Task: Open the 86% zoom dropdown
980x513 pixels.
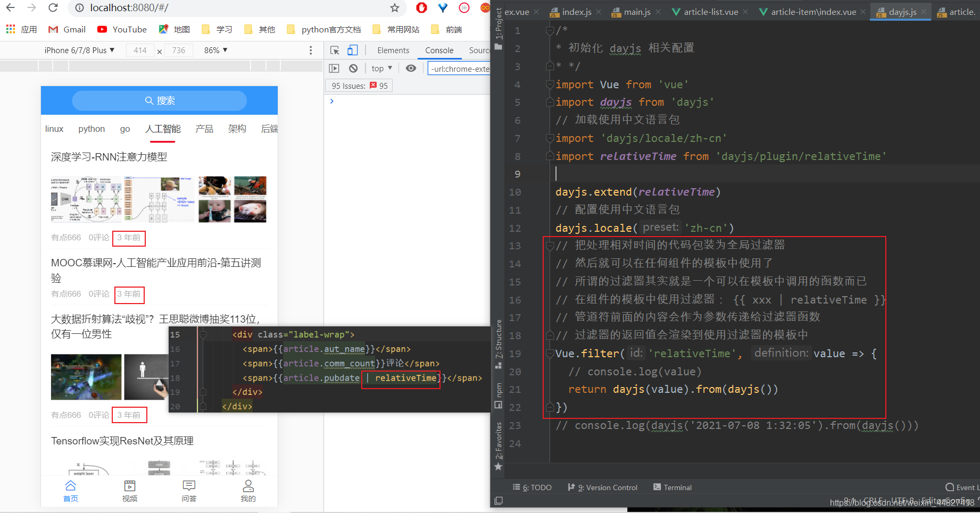Action: tap(216, 51)
